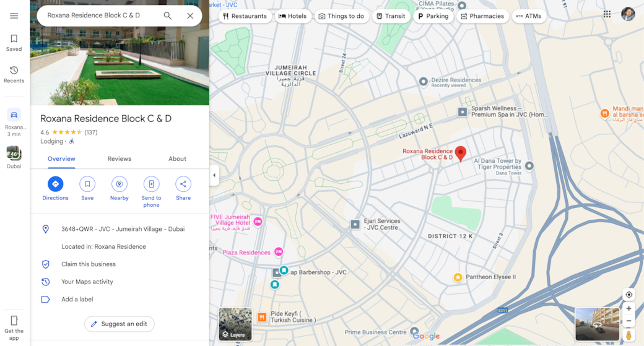Viewport: 644px width, 346px height.
Task: Search Nearby places
Action: coord(120,188)
